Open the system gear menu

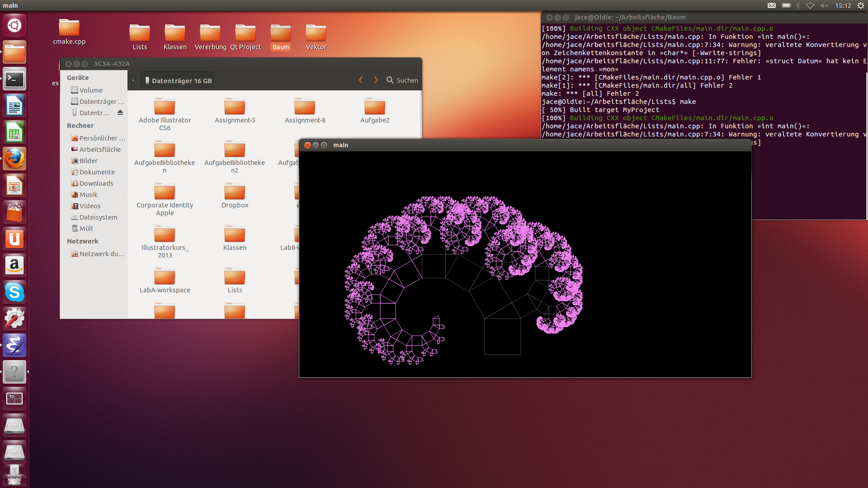[x=860, y=5]
